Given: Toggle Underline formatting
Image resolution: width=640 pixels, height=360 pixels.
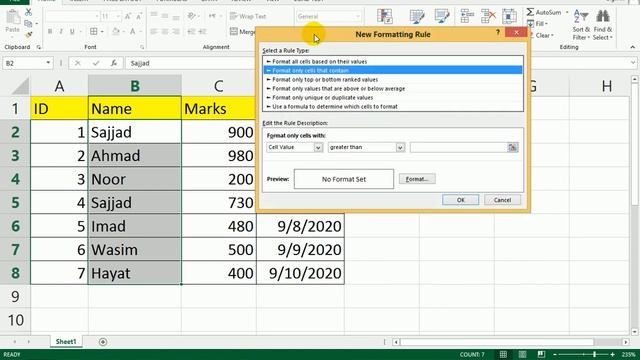Looking at the screenshot, I should (72, 31).
